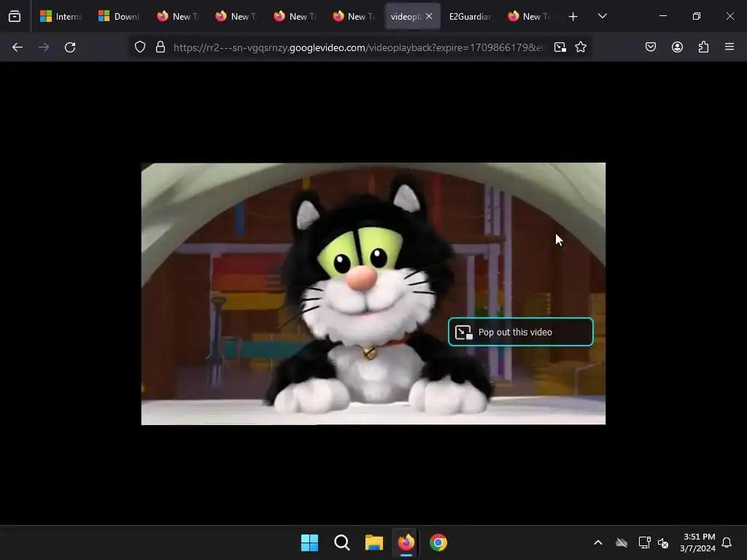Open network status tray icon
The height and width of the screenshot is (560, 747).
tap(645, 542)
